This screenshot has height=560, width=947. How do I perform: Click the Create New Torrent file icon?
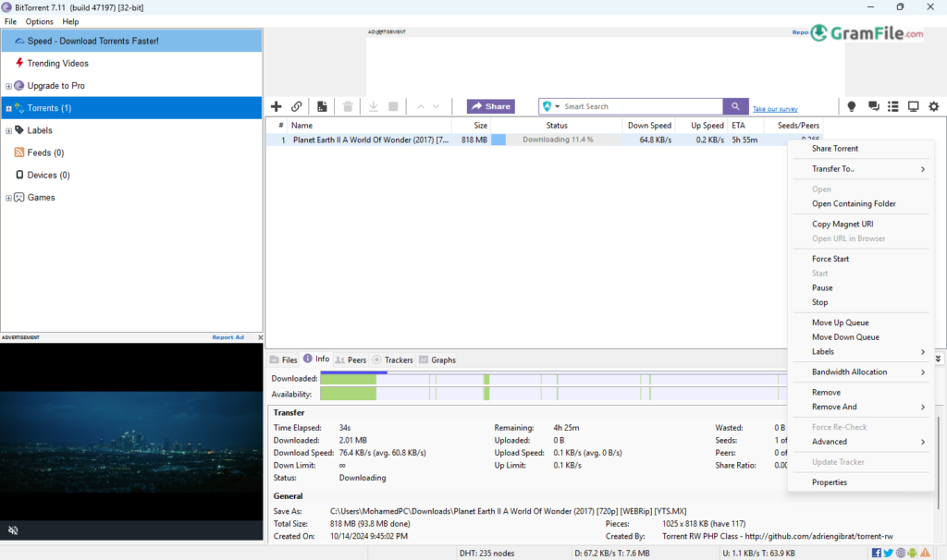pyautogui.click(x=322, y=106)
